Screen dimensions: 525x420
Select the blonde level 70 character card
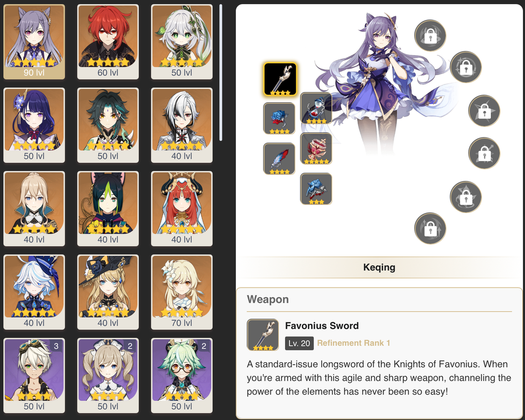click(x=182, y=292)
